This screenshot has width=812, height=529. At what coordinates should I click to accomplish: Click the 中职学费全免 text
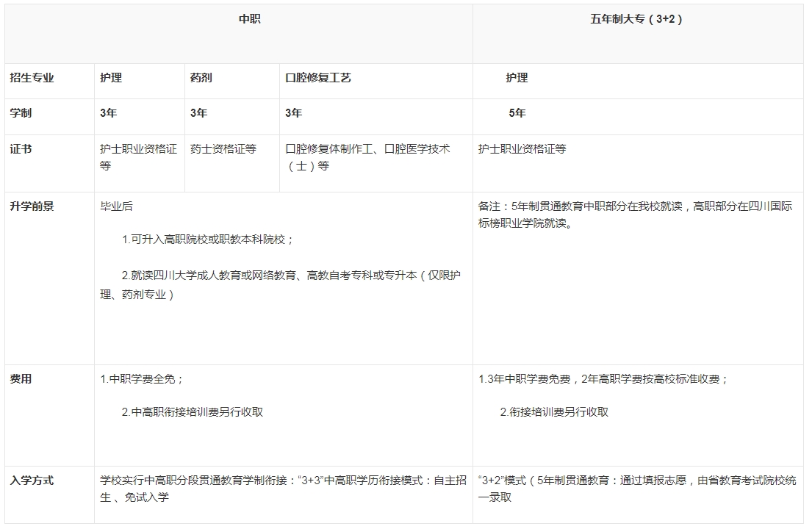tap(142, 379)
